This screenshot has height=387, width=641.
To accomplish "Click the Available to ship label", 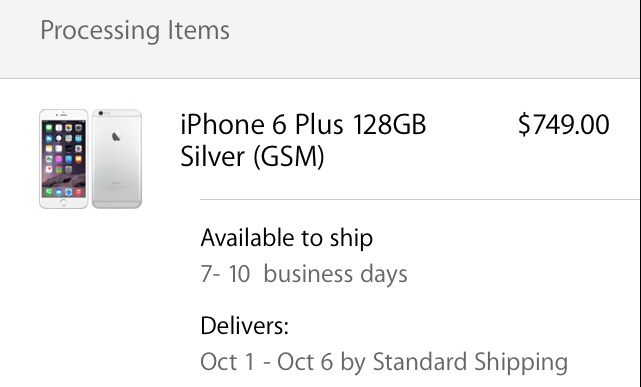I will (x=287, y=238).
